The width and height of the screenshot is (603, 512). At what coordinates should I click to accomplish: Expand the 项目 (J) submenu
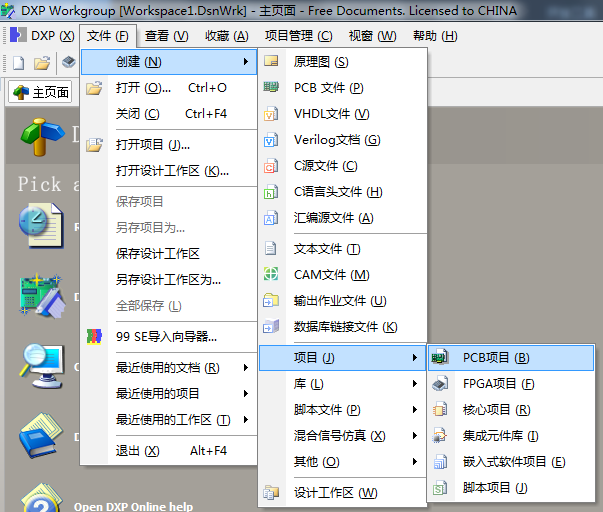(x=342, y=358)
